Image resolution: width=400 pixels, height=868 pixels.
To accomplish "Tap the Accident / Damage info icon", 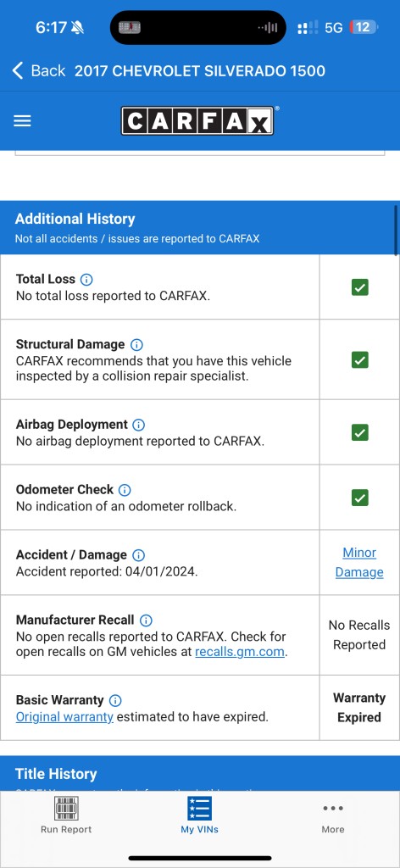I will pos(138,555).
